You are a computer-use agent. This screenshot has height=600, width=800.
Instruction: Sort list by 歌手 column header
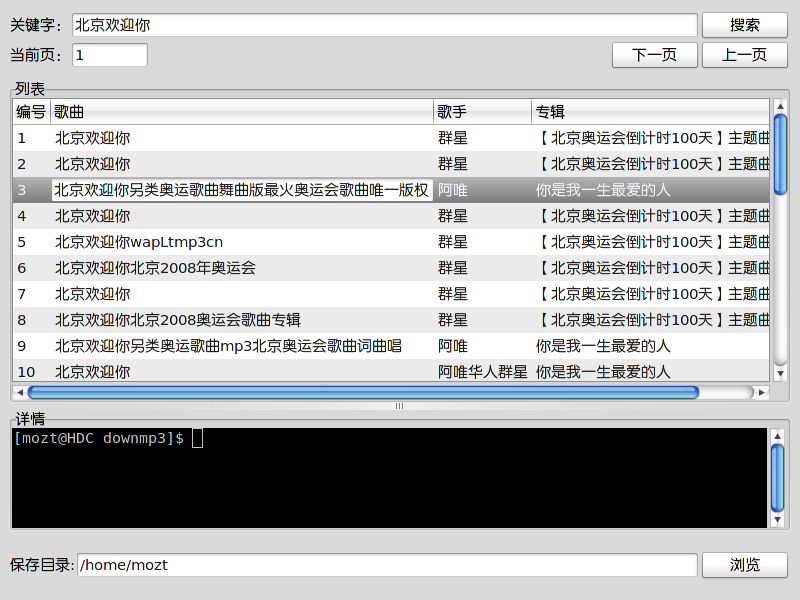point(483,112)
